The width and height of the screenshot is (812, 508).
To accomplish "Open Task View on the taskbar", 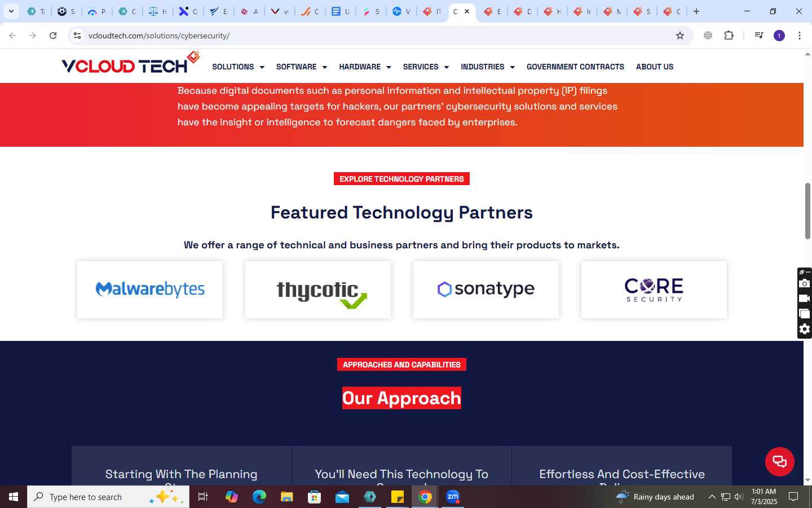I will pyautogui.click(x=203, y=497).
